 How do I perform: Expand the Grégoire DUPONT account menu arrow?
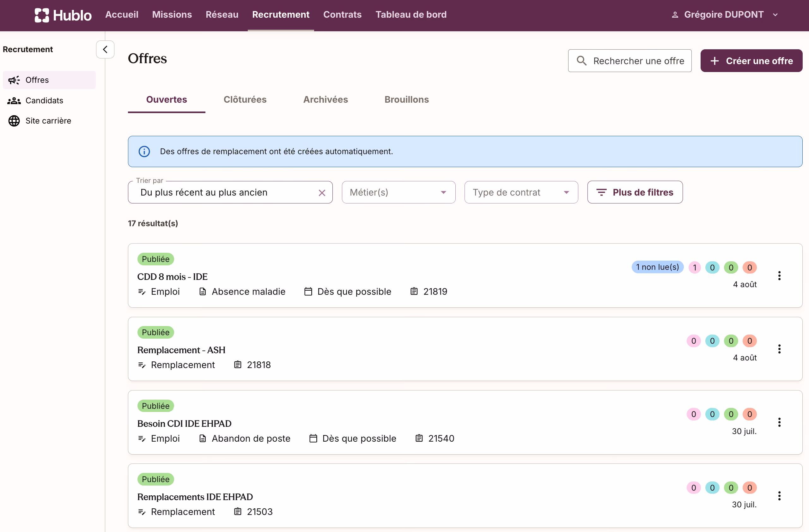tap(776, 15)
